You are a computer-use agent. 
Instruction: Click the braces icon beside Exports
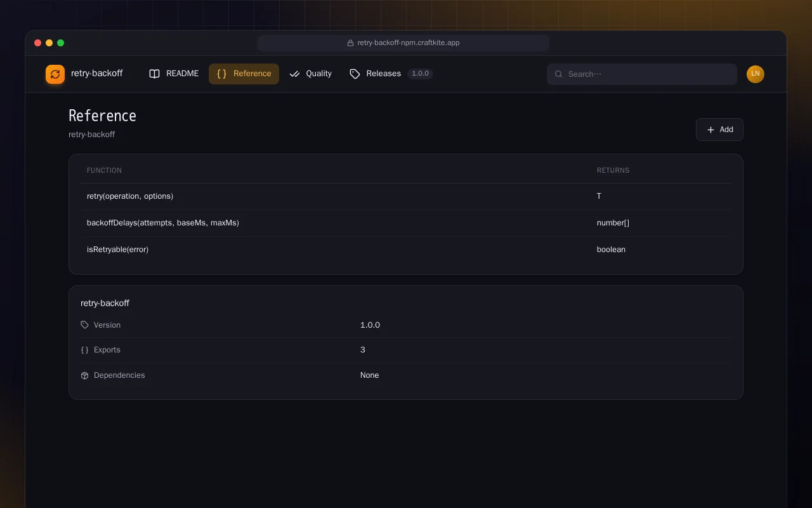pyautogui.click(x=85, y=350)
